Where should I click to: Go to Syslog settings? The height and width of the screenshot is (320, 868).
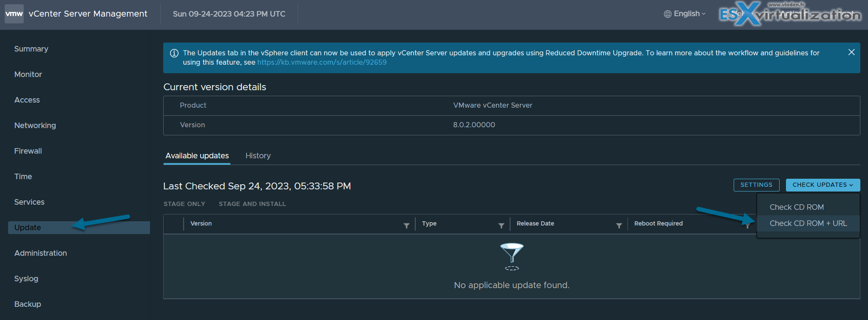point(26,279)
